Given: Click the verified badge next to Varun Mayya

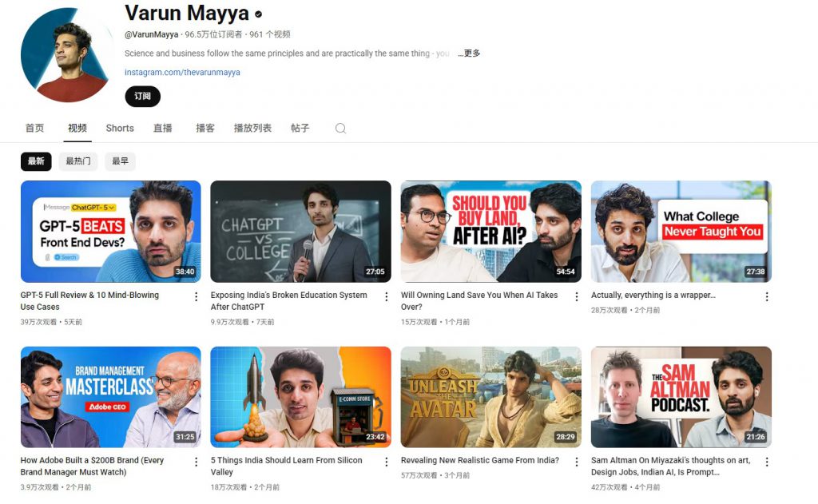Looking at the screenshot, I should [x=259, y=14].
